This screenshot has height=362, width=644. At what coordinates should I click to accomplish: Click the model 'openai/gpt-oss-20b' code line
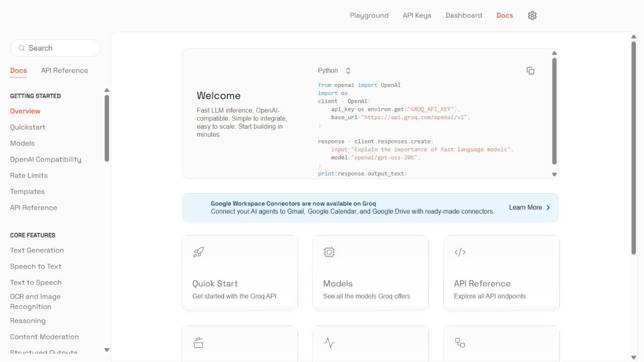click(x=376, y=157)
